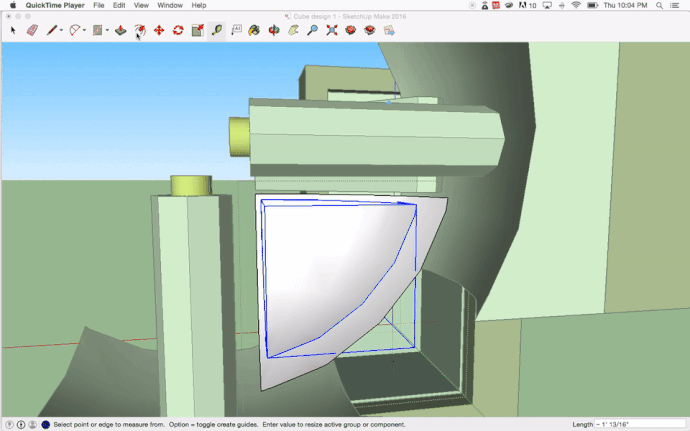The height and width of the screenshot is (431, 690).
Task: Open the Help menu
Action: point(198,5)
